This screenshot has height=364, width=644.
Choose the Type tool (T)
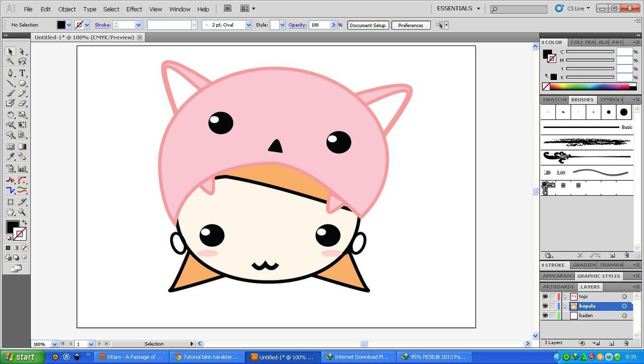tap(22, 73)
